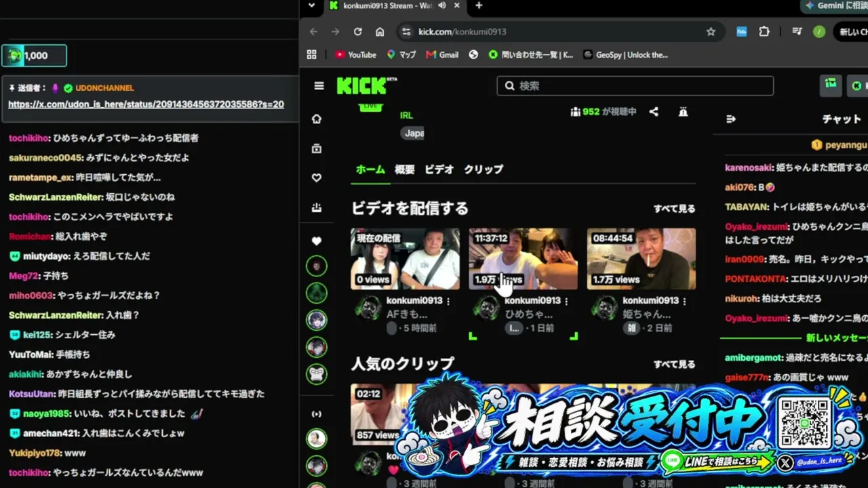Open the 現在の配信 video thumbnail
This screenshot has width=868, height=488.
point(405,259)
